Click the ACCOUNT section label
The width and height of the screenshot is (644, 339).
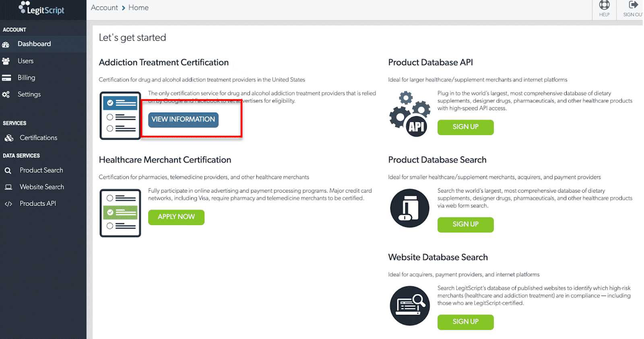click(14, 30)
